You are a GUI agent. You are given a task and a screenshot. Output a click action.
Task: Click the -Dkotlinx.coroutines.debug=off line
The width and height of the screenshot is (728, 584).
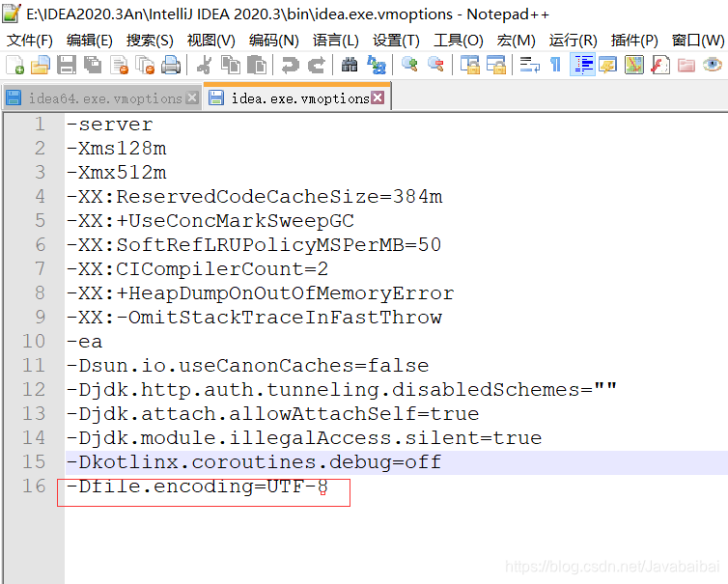pos(254,462)
